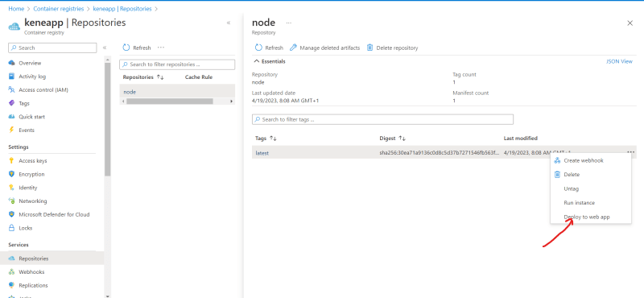644x298 pixels.
Task: Open Quick start page
Action: tap(31, 117)
